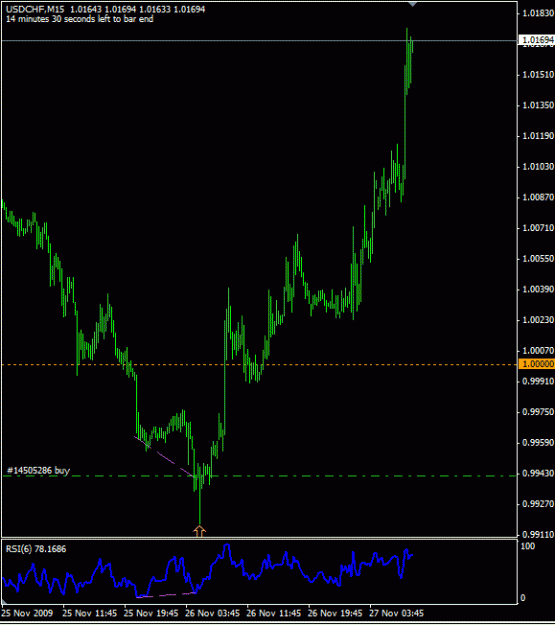Click the 26 Nov 19:45 time label
Image resolution: width=555 pixels, height=625 pixels.
click(335, 613)
